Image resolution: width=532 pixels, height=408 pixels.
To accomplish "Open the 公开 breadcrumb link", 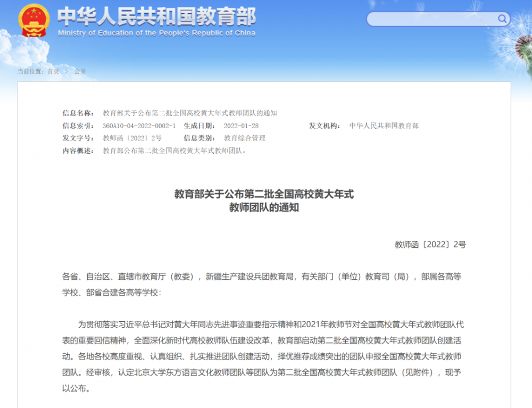I will point(80,71).
